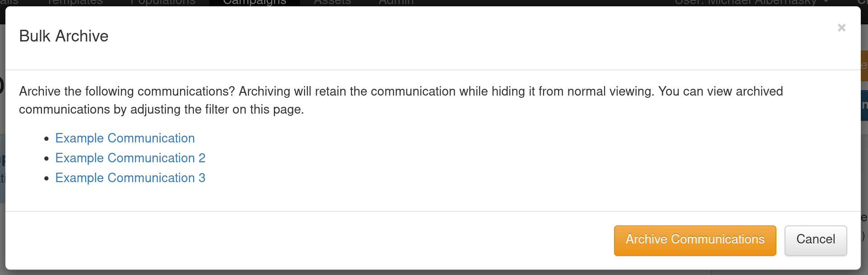Click the orange button behind the dialog

coord(864,65)
